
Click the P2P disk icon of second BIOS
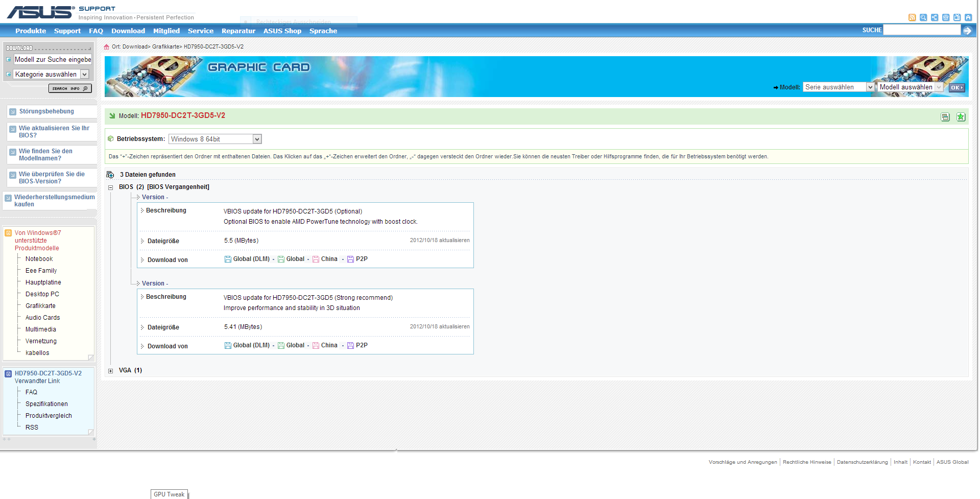point(350,346)
